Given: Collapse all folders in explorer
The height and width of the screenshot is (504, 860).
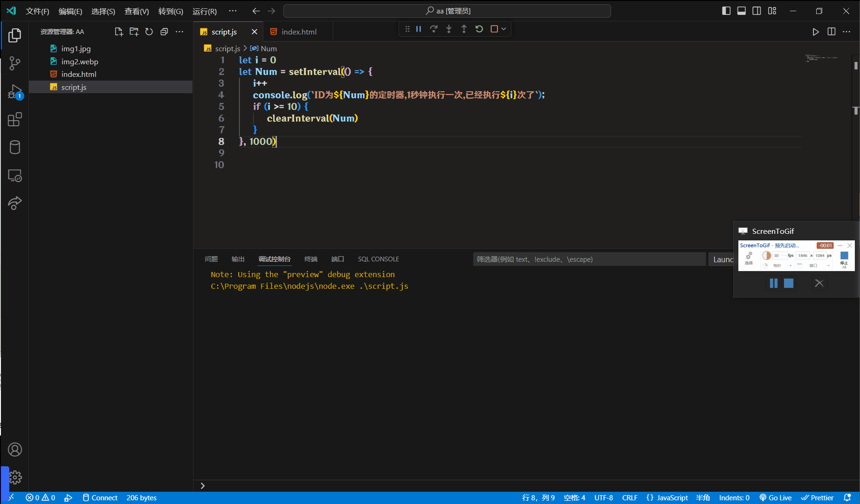Looking at the screenshot, I should (164, 32).
